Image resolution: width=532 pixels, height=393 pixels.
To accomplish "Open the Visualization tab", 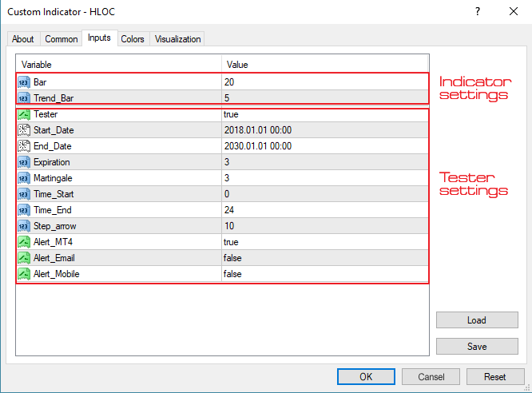I will coord(178,39).
